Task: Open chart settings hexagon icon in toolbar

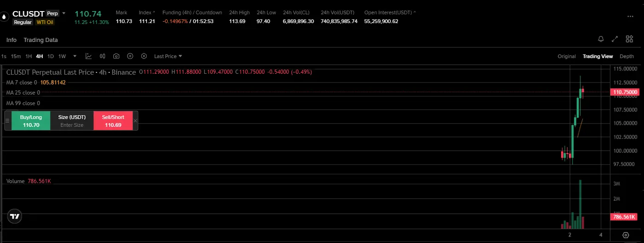Action: pos(144,56)
